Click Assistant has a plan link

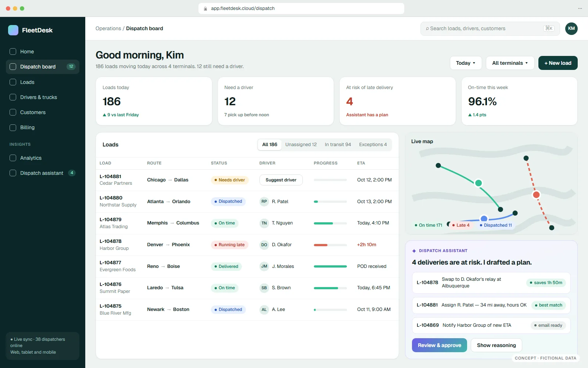click(367, 115)
